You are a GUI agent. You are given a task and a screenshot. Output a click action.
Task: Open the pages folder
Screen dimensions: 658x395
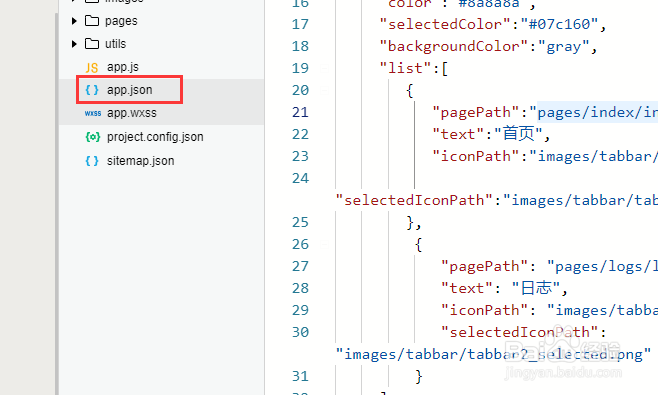click(121, 21)
